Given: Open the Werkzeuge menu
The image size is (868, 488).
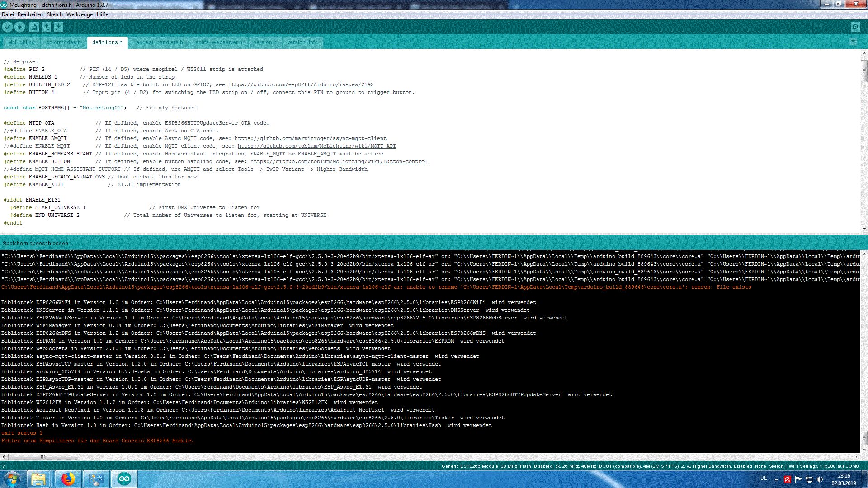Looking at the screenshot, I should click(x=80, y=14).
